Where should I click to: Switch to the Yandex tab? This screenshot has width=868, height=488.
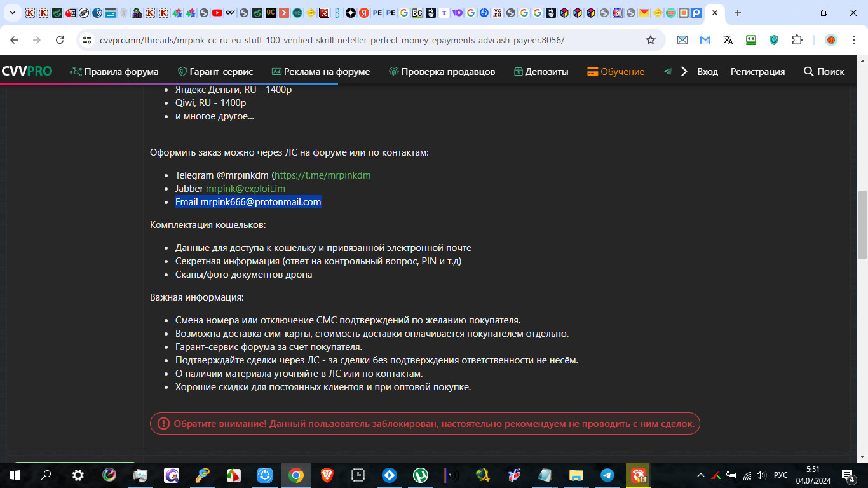tap(364, 13)
